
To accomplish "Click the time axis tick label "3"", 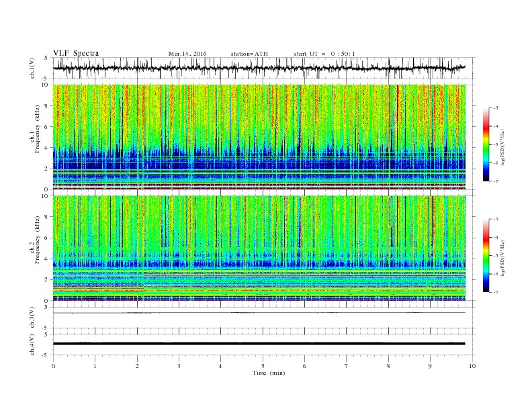I will coord(179,366).
